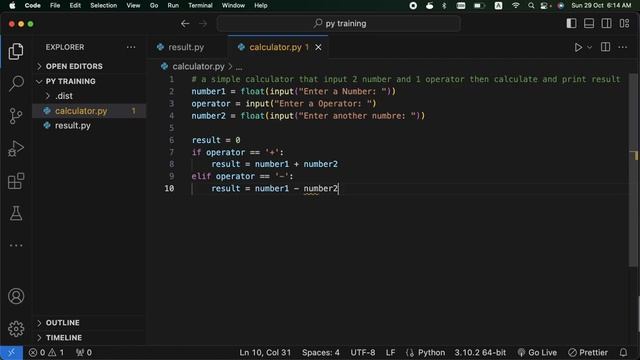
Task: Open the Search view in activity bar
Action: coord(16,83)
